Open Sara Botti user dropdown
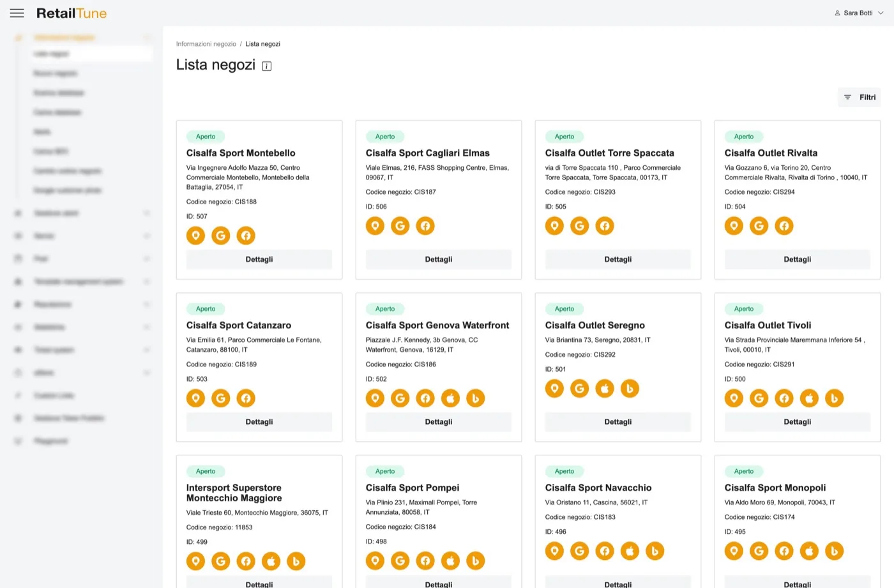The height and width of the screenshot is (588, 894). click(859, 13)
